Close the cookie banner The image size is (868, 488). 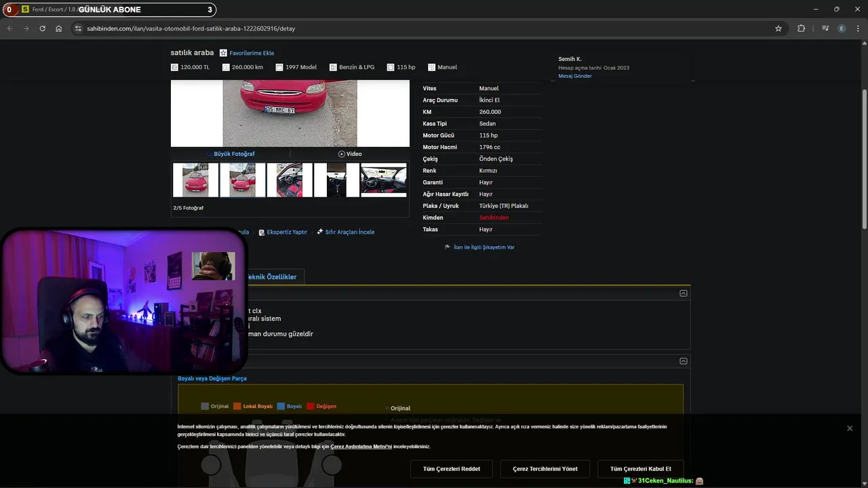tap(850, 428)
